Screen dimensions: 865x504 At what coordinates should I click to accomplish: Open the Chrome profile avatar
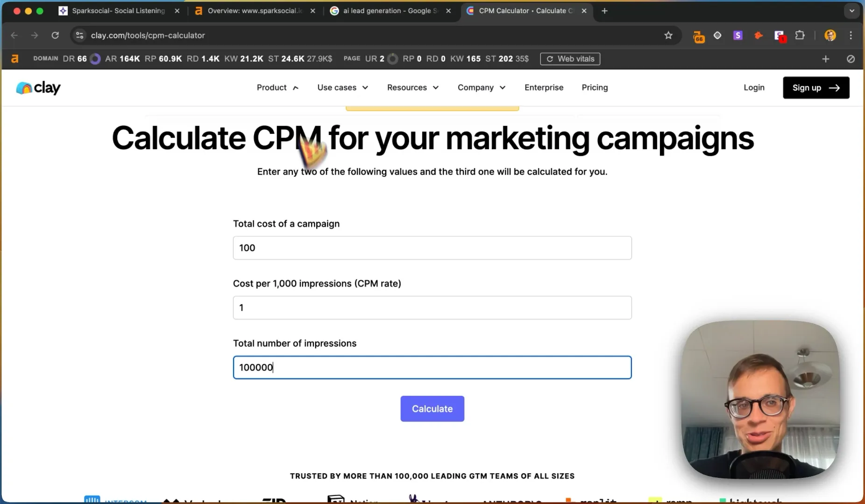point(830,35)
